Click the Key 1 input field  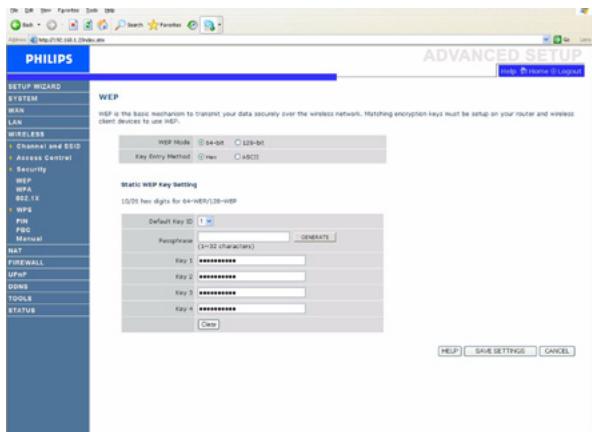251,261
